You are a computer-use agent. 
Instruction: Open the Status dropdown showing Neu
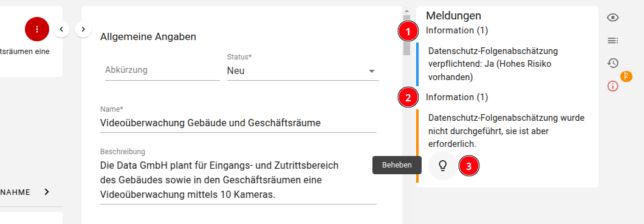(303, 70)
